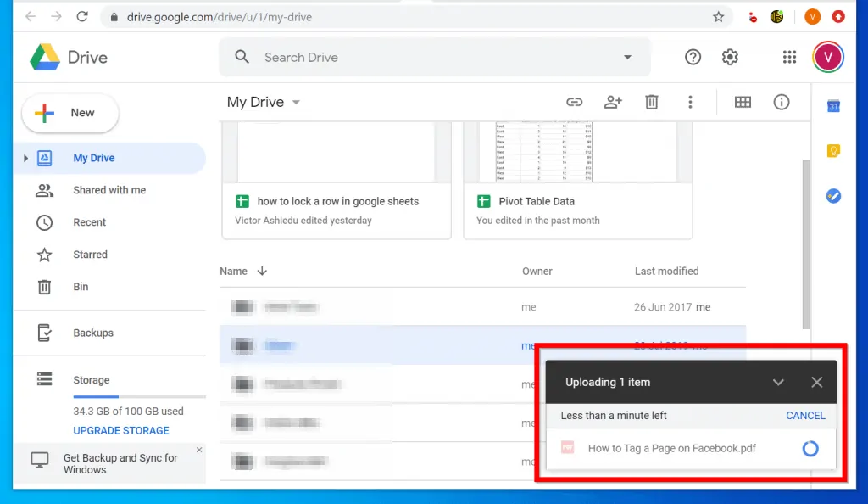This screenshot has width=868, height=504.
Task: Reload the Drive page
Action: 82,17
